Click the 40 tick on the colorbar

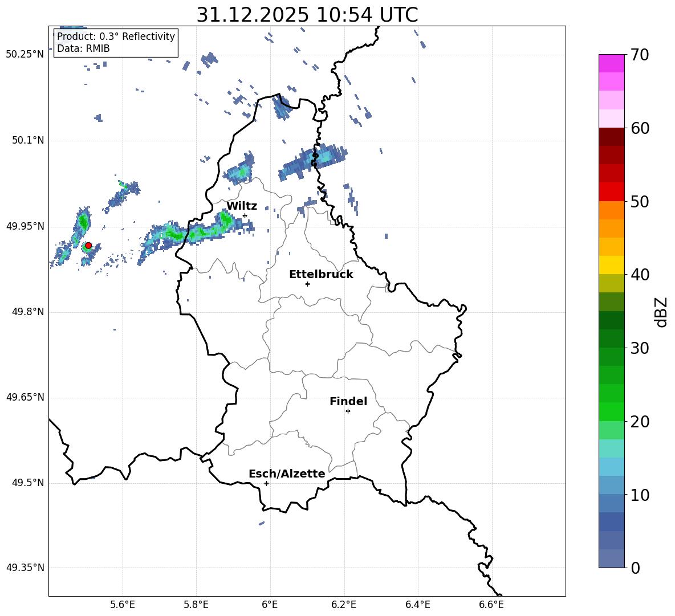tap(640, 275)
